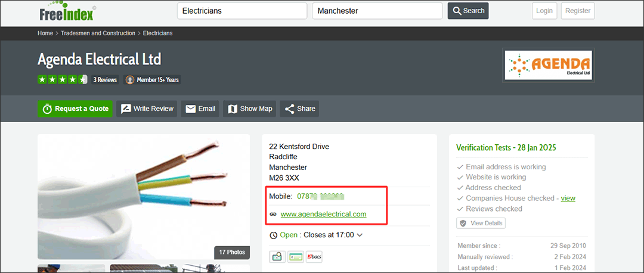
Task: Click the blurred mobile number
Action: (320, 196)
